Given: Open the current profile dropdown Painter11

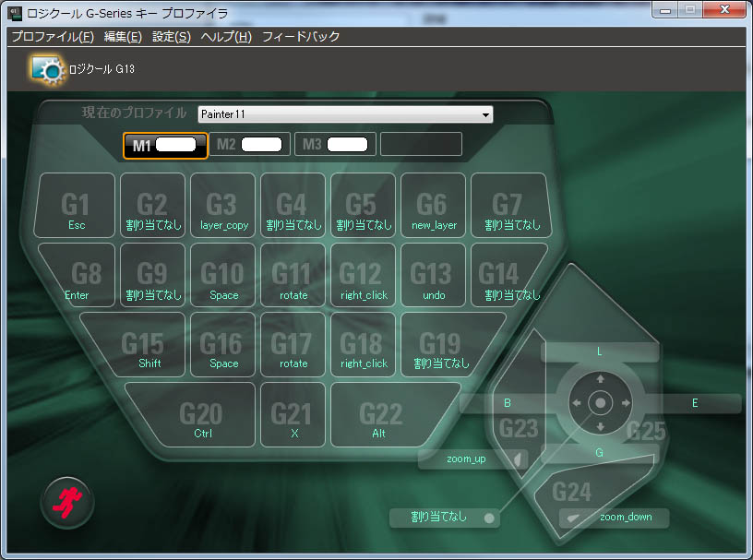Looking at the screenshot, I should coord(345,114).
